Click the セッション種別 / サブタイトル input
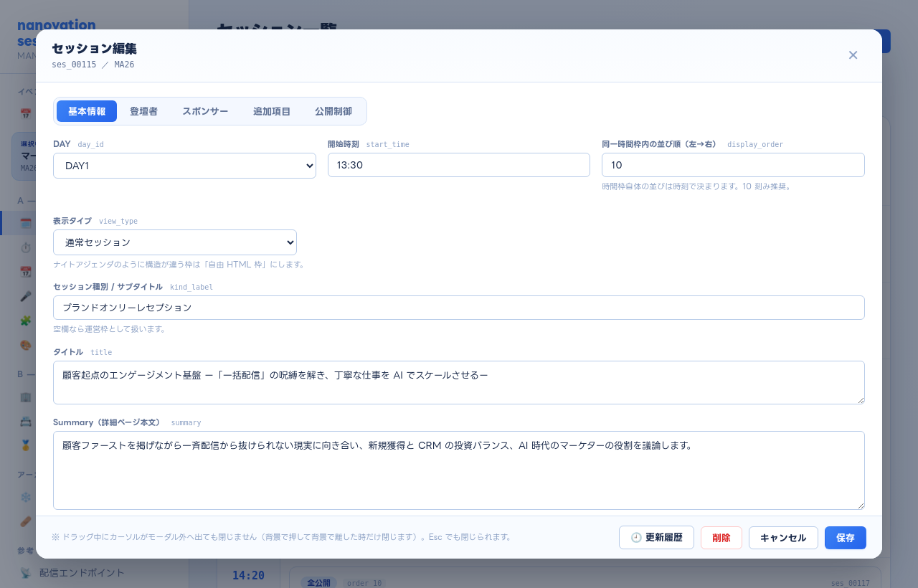The height and width of the screenshot is (588, 918). tap(459, 308)
